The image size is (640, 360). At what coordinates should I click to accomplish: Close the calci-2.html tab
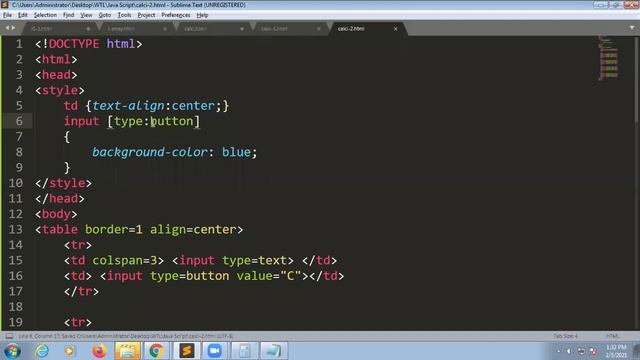[x=396, y=29]
